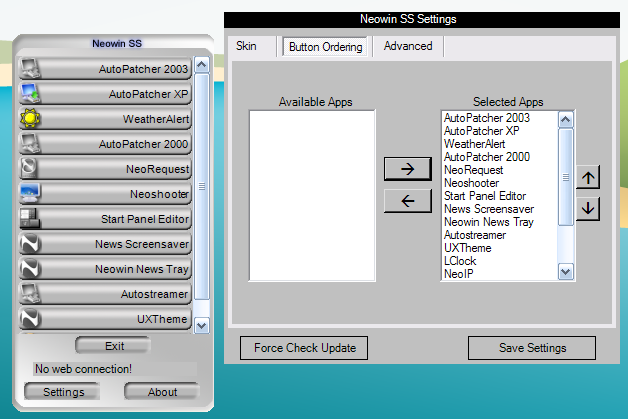Select NeoRequest in Selected Apps list
The width and height of the screenshot is (628, 419).
click(499, 170)
